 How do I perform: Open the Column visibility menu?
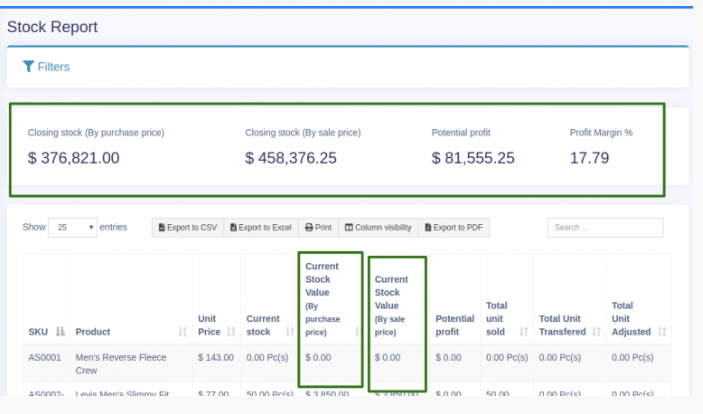pos(378,228)
